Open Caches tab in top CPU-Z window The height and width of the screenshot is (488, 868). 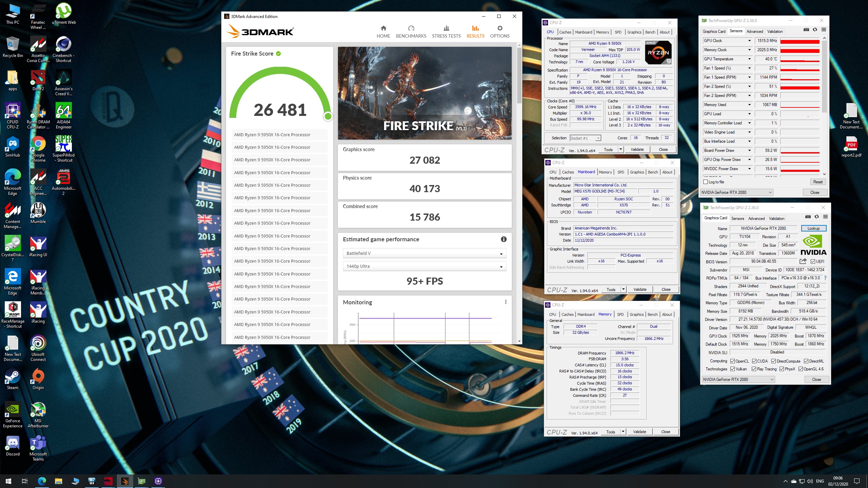565,32
